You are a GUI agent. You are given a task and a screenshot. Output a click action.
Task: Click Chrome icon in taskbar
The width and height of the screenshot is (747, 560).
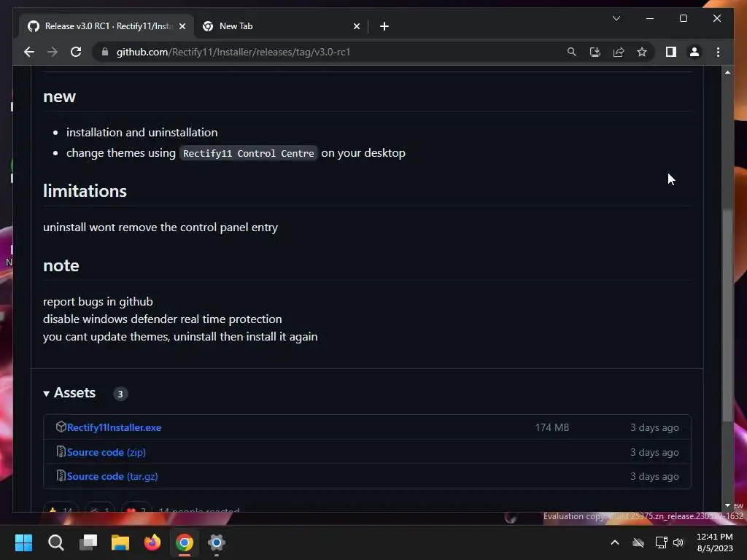[185, 542]
